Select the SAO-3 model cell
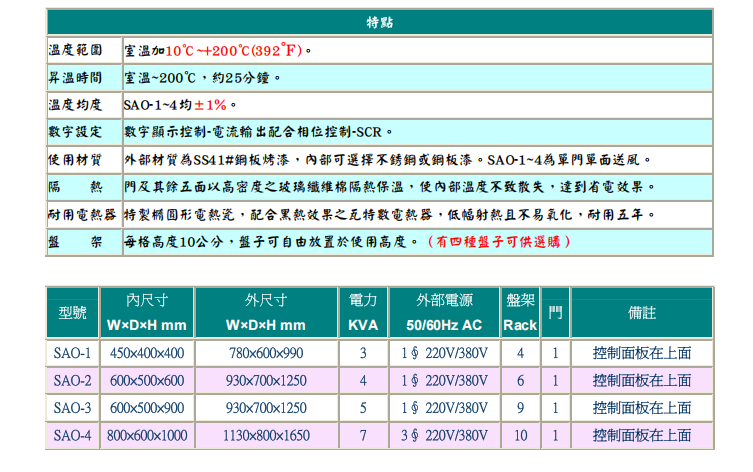The image size is (753, 472). tap(73, 408)
